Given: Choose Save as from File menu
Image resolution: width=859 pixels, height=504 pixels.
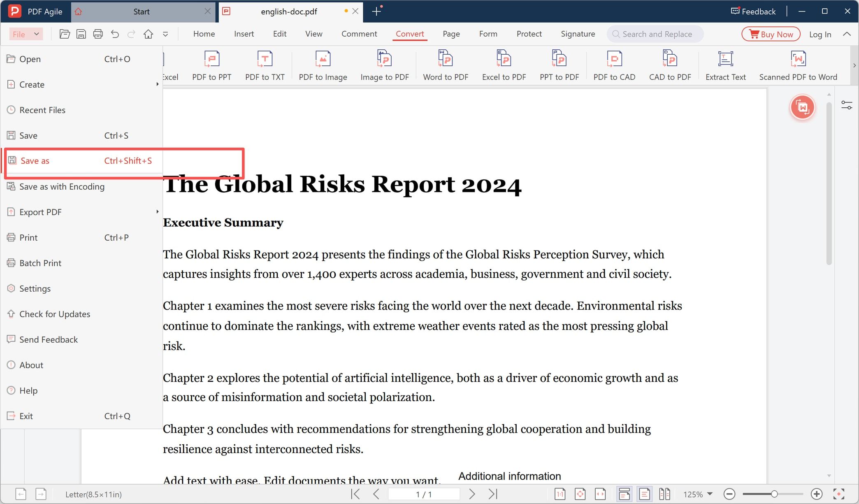Looking at the screenshot, I should coord(82,161).
